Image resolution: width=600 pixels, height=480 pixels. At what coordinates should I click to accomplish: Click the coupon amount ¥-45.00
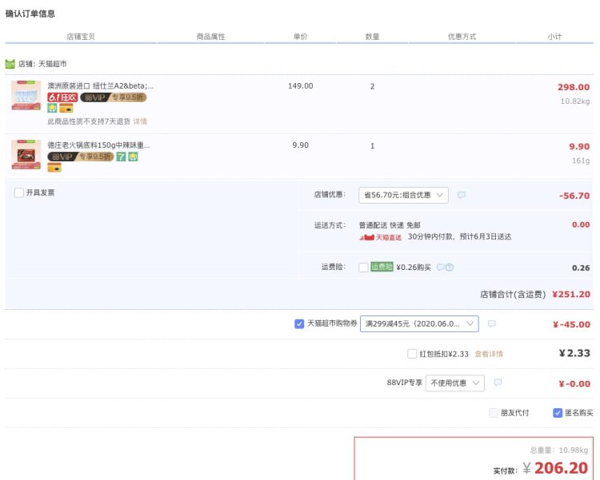571,325
